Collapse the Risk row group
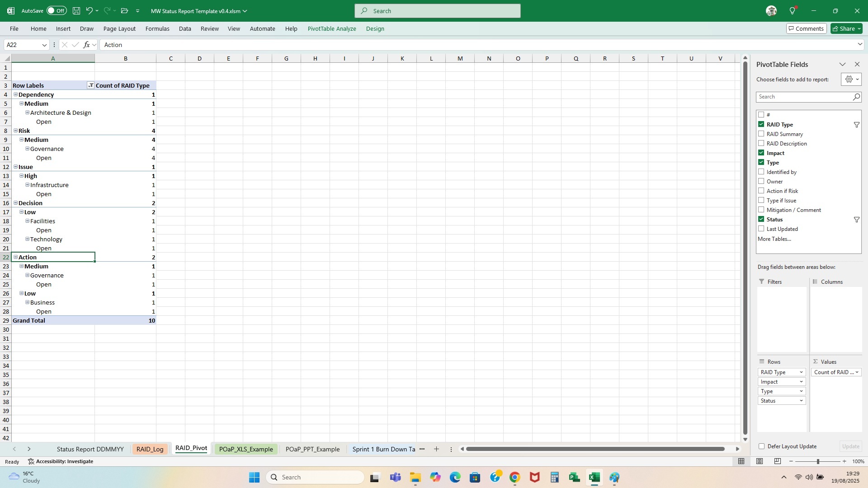This screenshot has height=488, width=868. pyautogui.click(x=16, y=131)
